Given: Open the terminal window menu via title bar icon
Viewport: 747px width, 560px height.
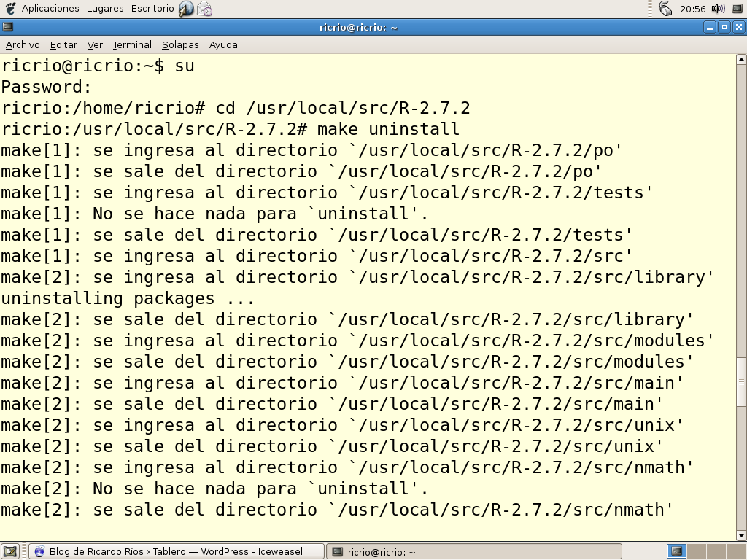Looking at the screenshot, I should [x=8, y=26].
